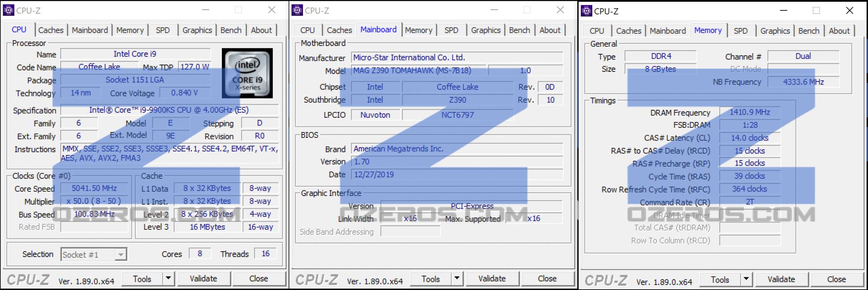Click the Bus Speed value 100.83 MHz
Image resolution: width=868 pixels, height=290 pixels.
pos(94,214)
